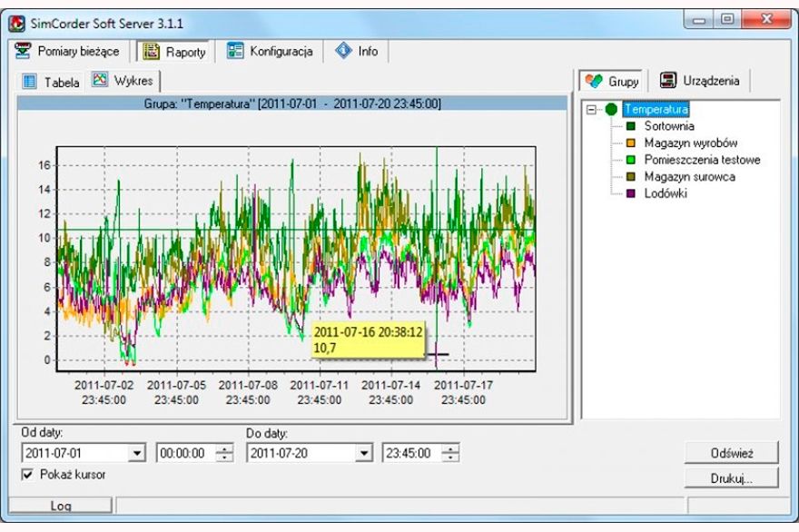Click the Tabela grid icon
799x532 pixels.
(30, 82)
